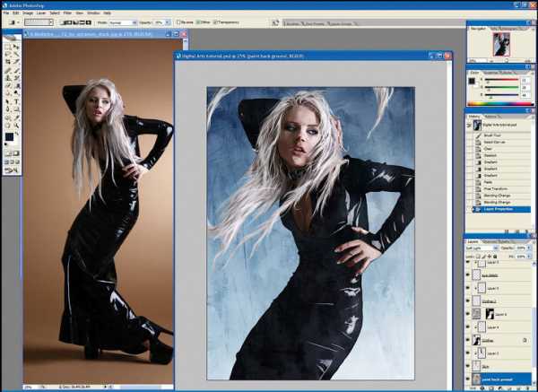538x392 pixels.
Task: Open the layer blend mode dropdown
Action: coord(482,248)
